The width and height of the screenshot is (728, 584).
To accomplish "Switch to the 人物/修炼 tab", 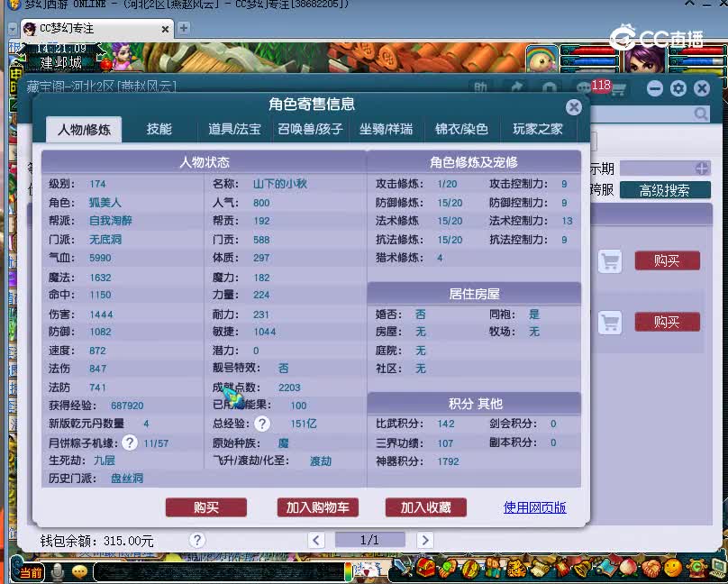I will [x=84, y=130].
